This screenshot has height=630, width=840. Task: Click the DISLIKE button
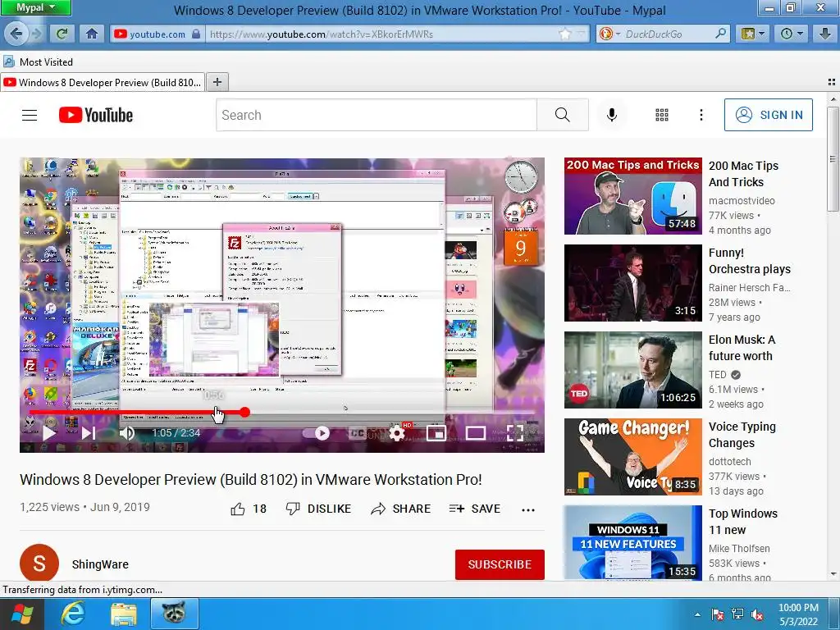[318, 509]
